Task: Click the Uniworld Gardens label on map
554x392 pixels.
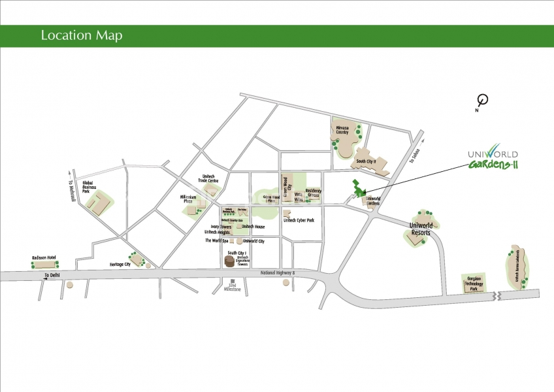Action: click(373, 201)
